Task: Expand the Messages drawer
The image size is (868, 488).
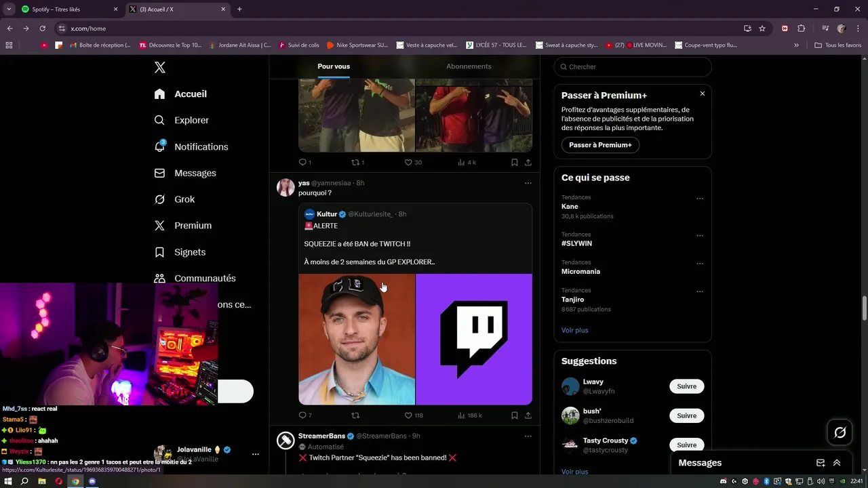Action: point(837,463)
